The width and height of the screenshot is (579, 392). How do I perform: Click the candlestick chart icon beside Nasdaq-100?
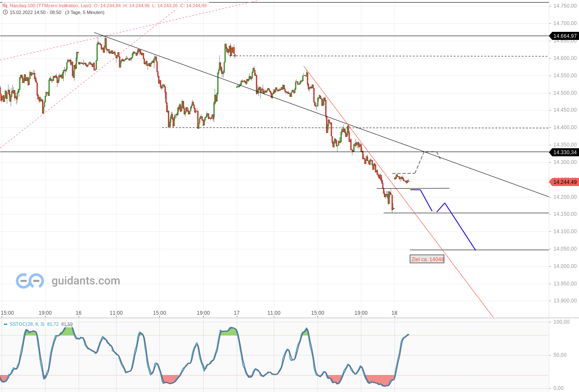click(x=5, y=6)
